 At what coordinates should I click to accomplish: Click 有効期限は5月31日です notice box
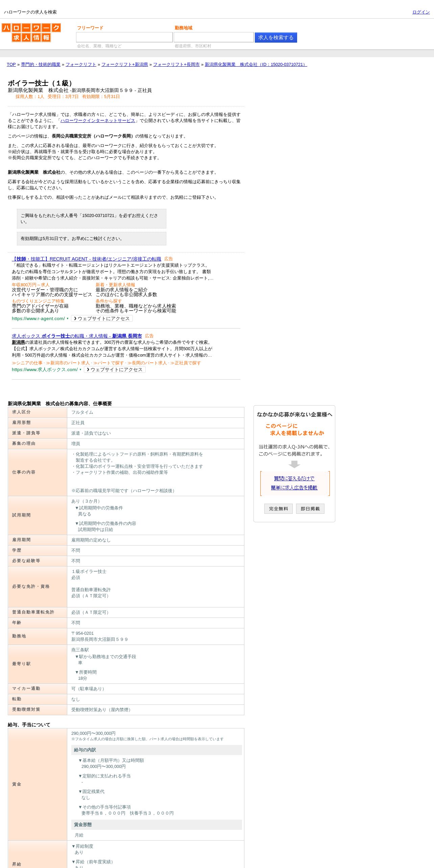pos(92,239)
